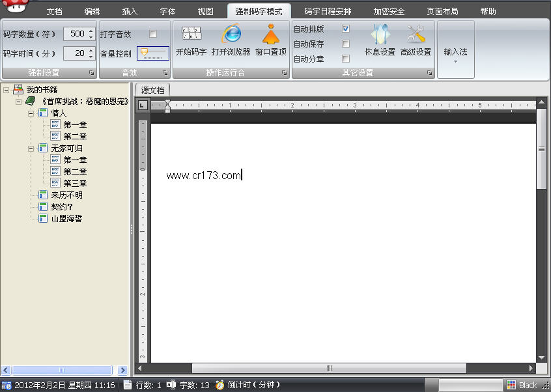Click the 山盟海誓 volume icon
This screenshot has height=392, width=551.
[43, 218]
